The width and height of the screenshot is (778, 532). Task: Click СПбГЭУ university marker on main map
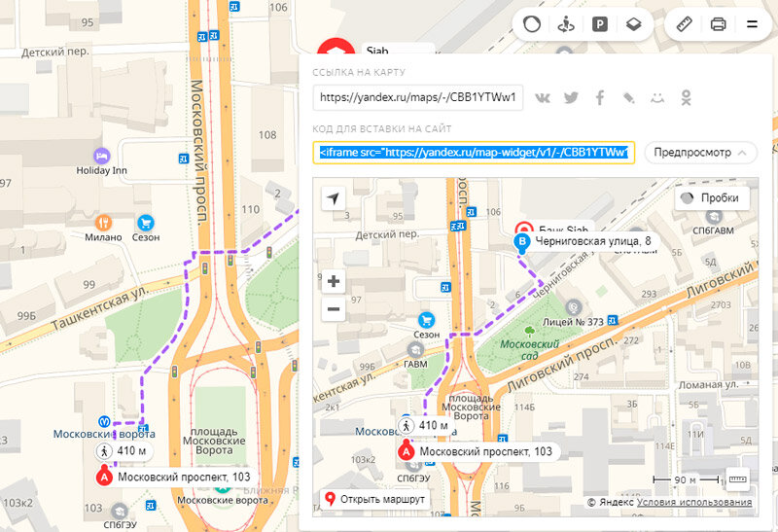[x=120, y=512]
